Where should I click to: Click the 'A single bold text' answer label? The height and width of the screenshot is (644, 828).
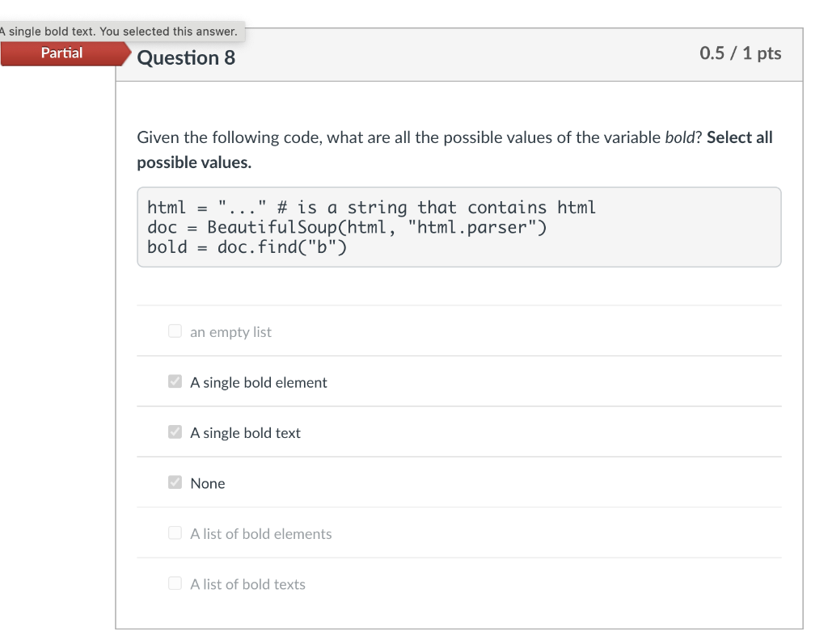coord(245,432)
